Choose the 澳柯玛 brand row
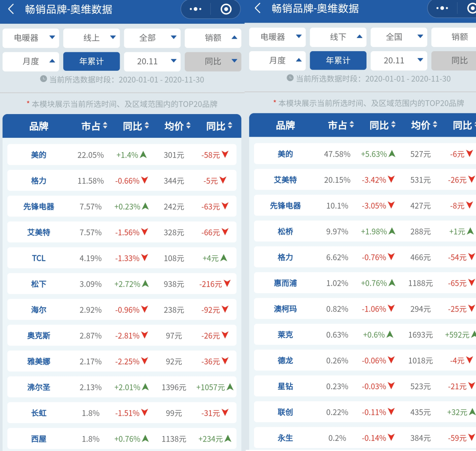This screenshot has width=476, height=451. [365, 309]
